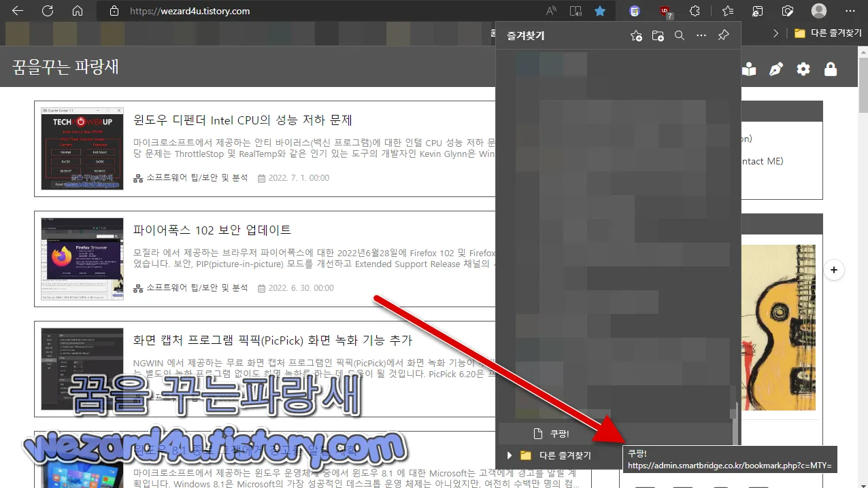Viewport: 868px width, 488px height.
Task: Open the browser settings ellipsis menu
Action: (x=849, y=11)
